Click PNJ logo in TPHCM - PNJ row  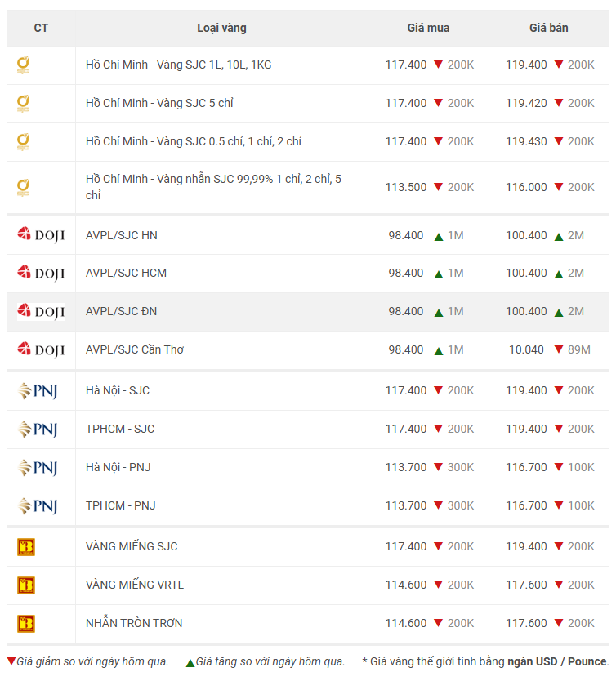[x=38, y=505]
